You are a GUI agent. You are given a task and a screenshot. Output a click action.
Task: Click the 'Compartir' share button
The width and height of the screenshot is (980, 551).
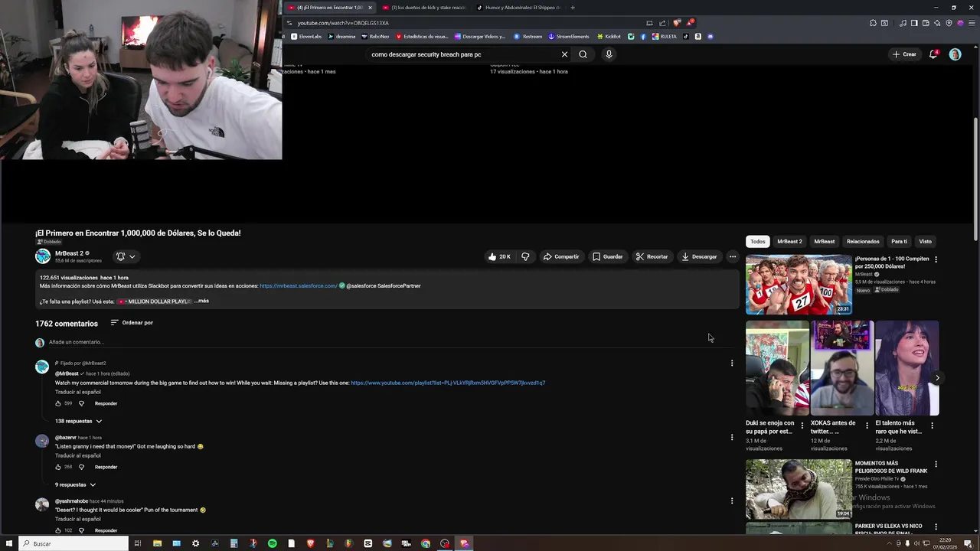click(561, 256)
